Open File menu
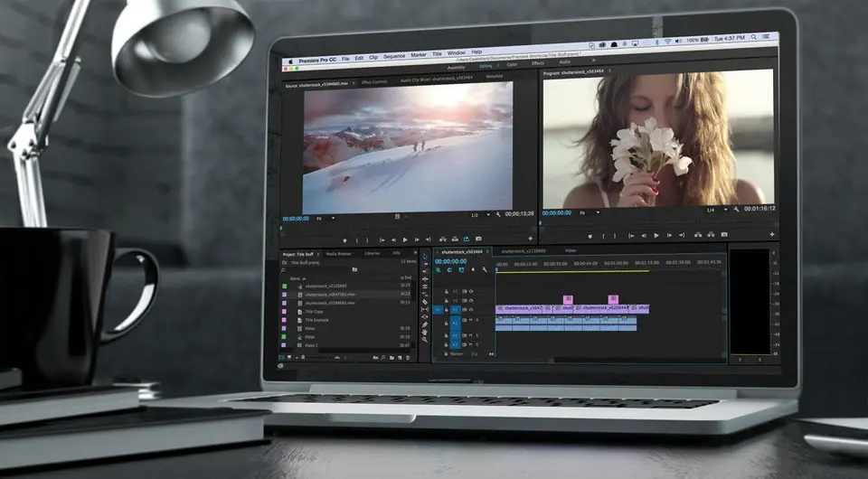 [x=344, y=59]
